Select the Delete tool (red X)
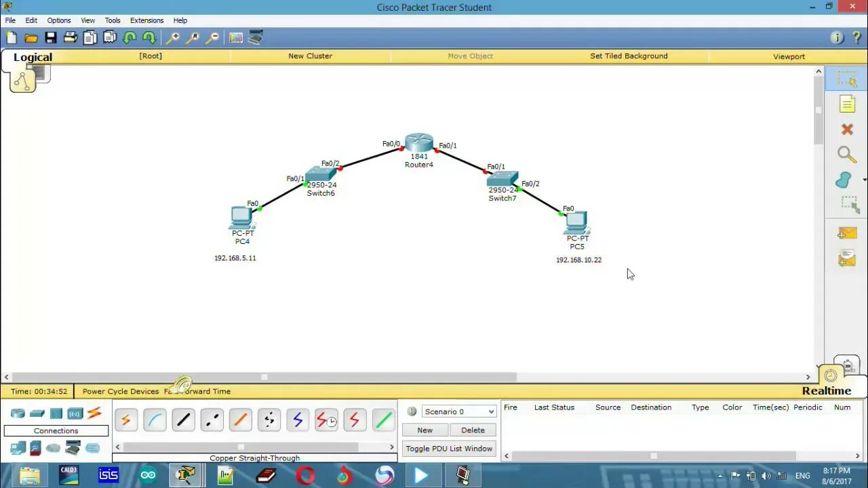 (x=847, y=129)
